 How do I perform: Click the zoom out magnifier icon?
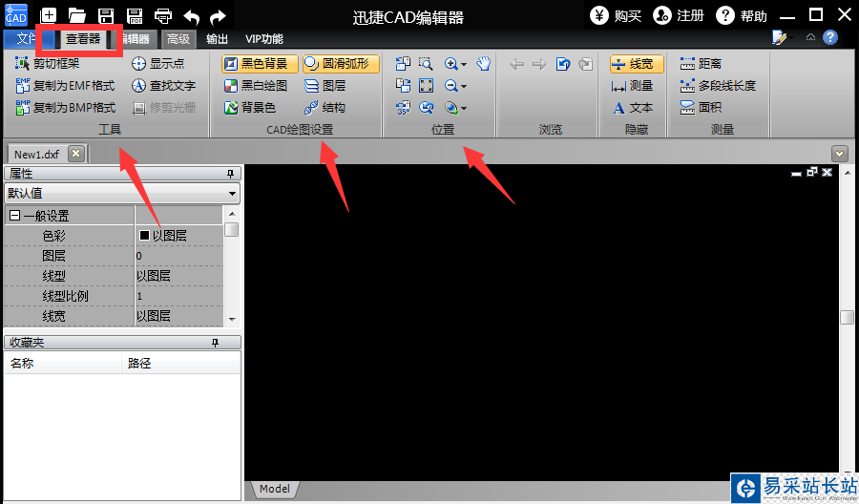450,86
